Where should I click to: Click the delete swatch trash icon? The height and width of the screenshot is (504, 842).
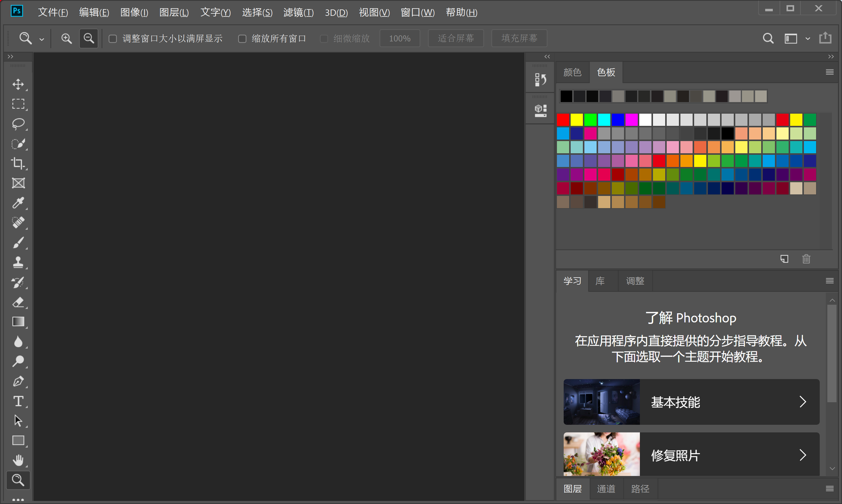(x=806, y=259)
